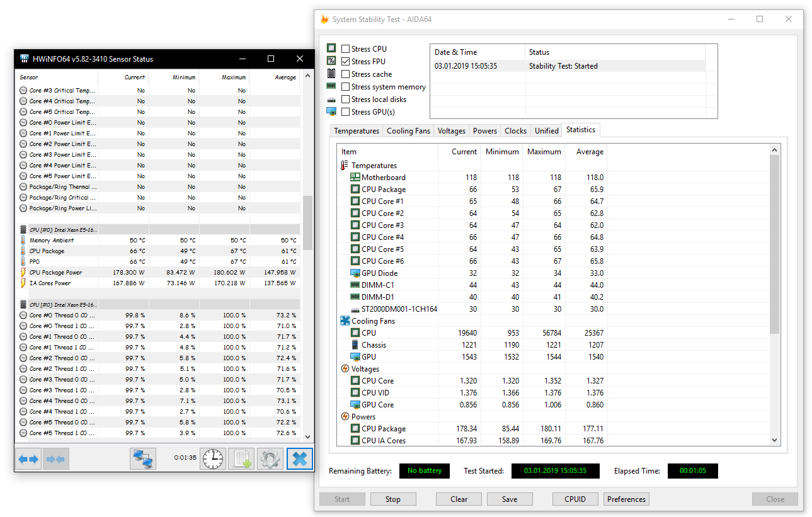Select the Clocks tab
Viewport: 812px width, 517px height.
tap(515, 131)
